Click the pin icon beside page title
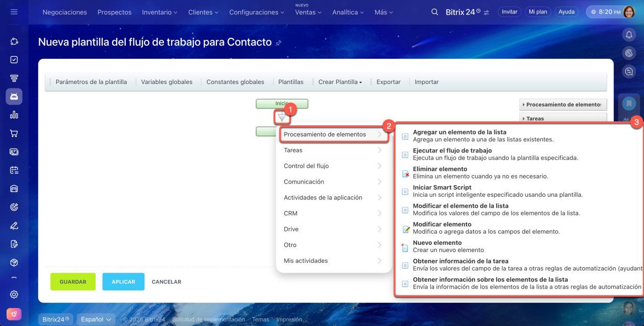Image resolution: width=644 pixels, height=326 pixels. coord(278,43)
